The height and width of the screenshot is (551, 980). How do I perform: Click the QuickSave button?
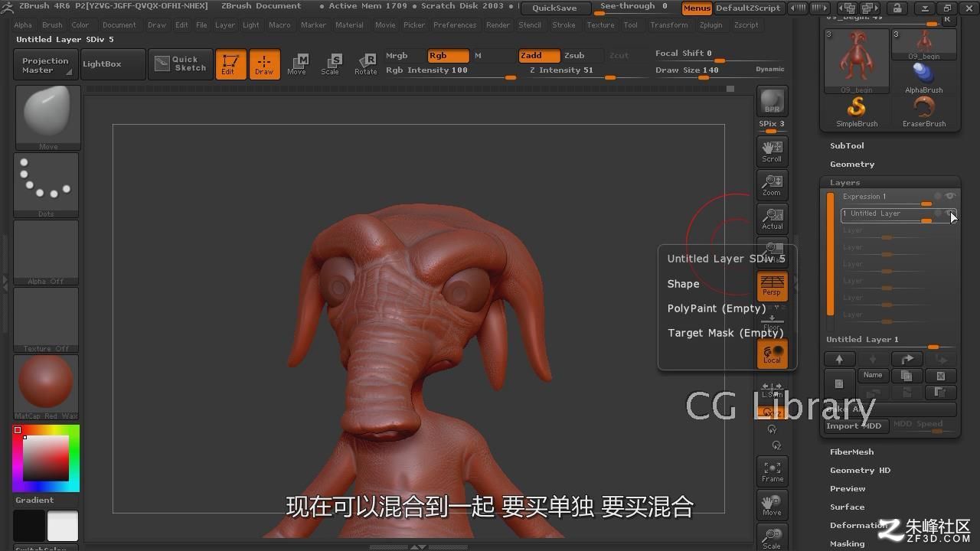click(x=556, y=8)
